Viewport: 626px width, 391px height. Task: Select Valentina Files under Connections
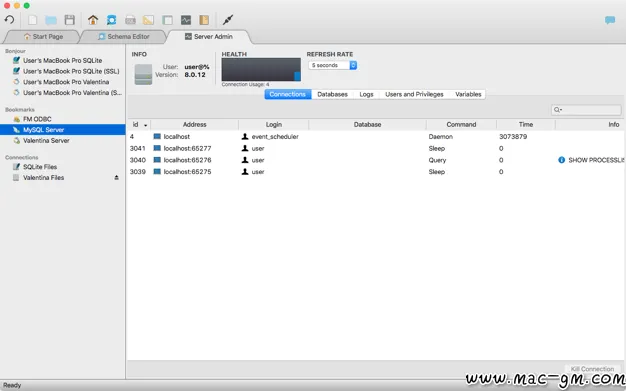click(43, 178)
